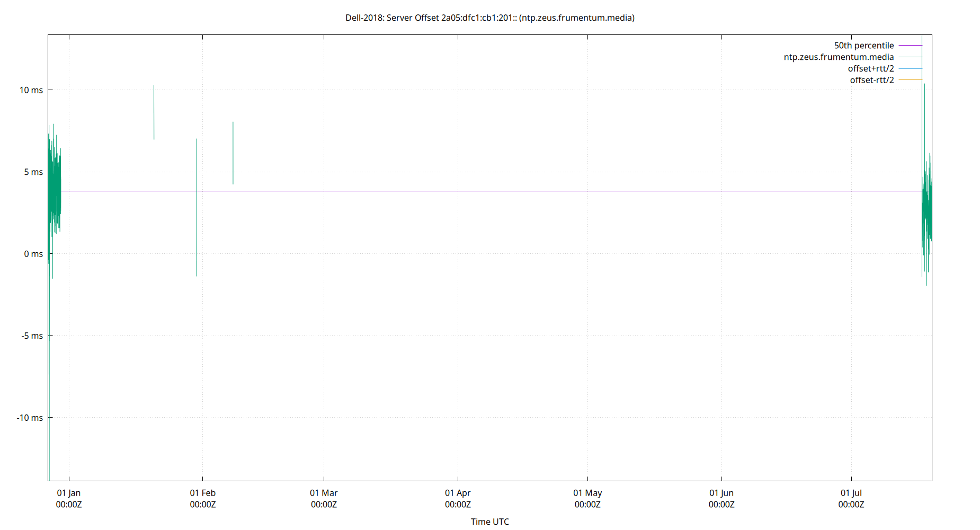Click the 01 Jun tick label

click(721, 492)
